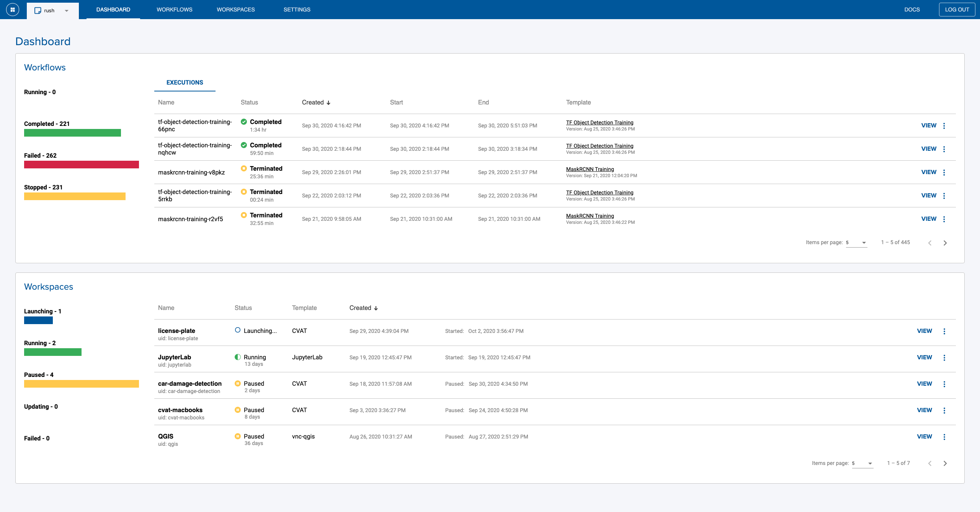
Task: Open the Settings nav tab
Action: pos(297,10)
